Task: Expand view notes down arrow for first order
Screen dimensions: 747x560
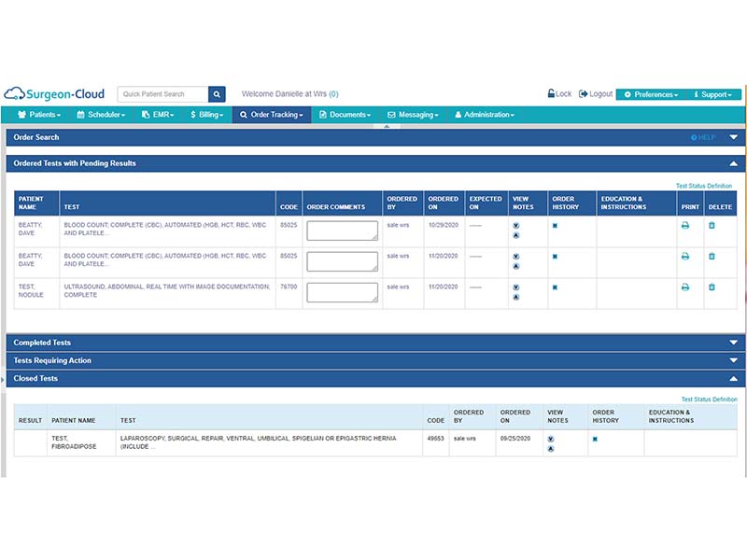Action: [x=516, y=226]
